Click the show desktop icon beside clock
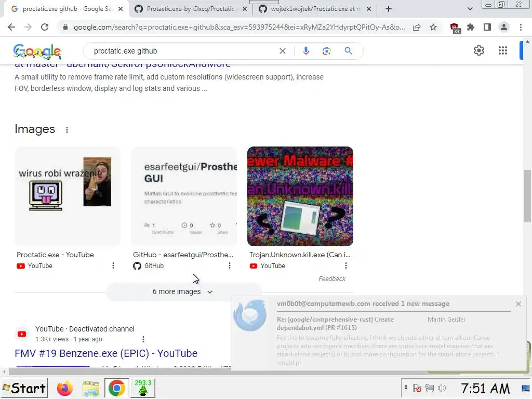This screenshot has height=399, width=532. pyautogui.click(x=526, y=389)
